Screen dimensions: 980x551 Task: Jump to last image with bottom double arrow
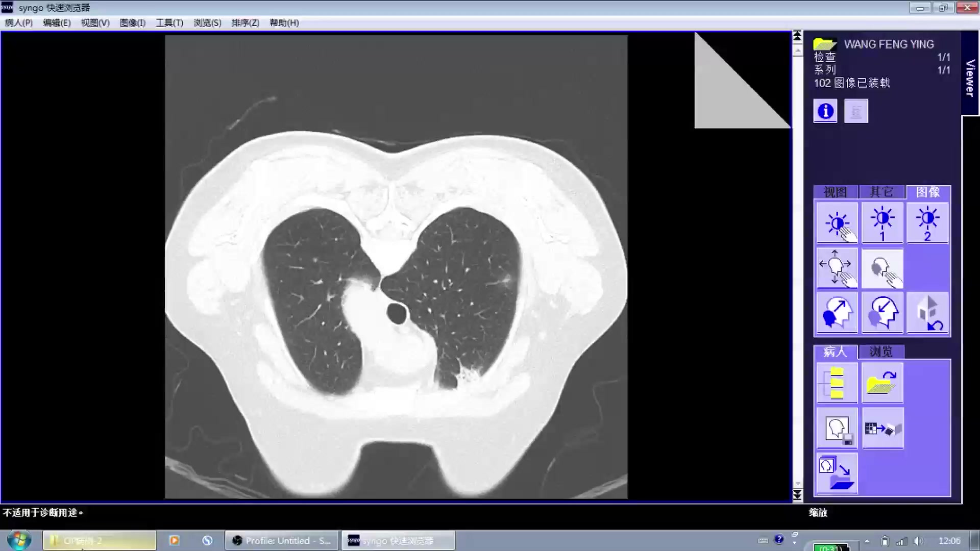797,495
